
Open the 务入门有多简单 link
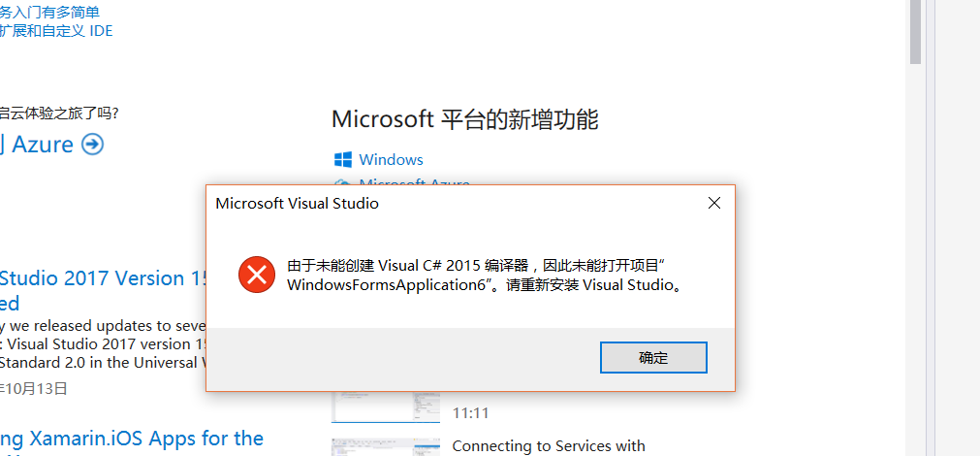point(49,12)
